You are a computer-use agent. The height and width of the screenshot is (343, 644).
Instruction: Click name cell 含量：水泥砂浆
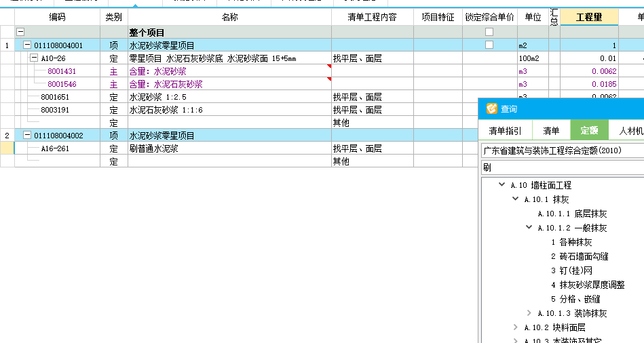click(229, 71)
